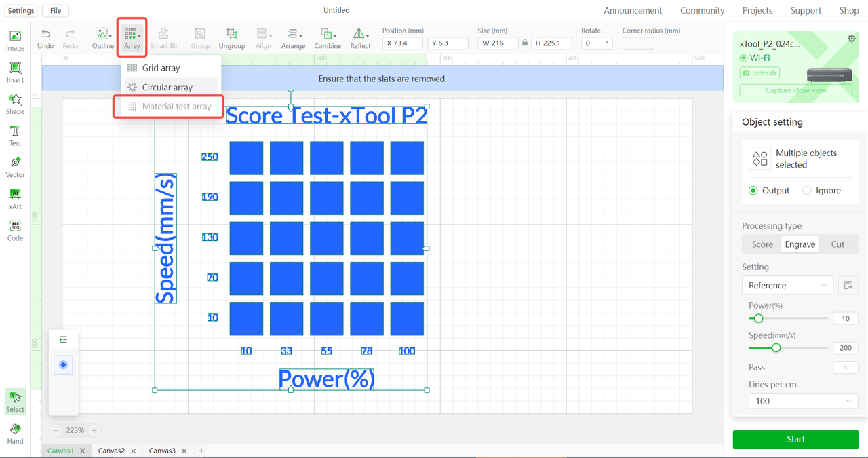Save current parameters with Setting save icon
Image resolution: width=868 pixels, height=458 pixels.
point(848,285)
